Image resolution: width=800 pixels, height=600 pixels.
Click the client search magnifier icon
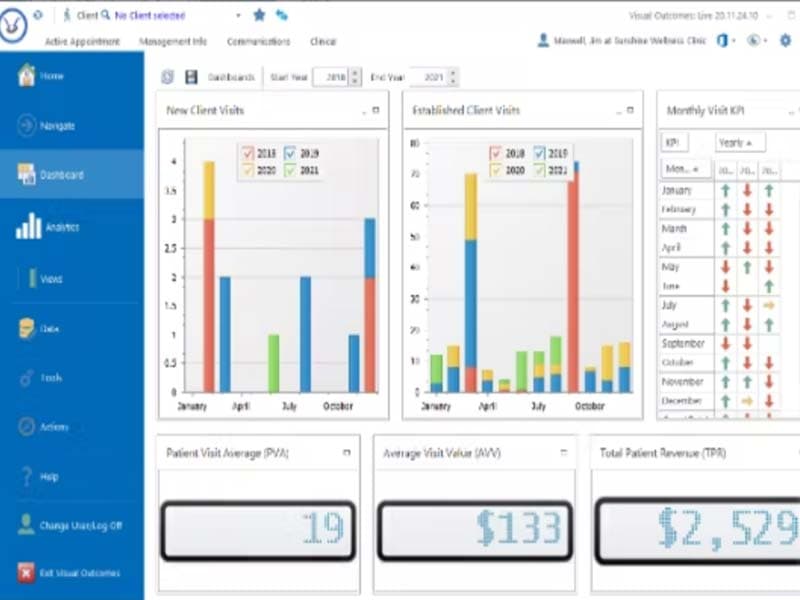(106, 15)
